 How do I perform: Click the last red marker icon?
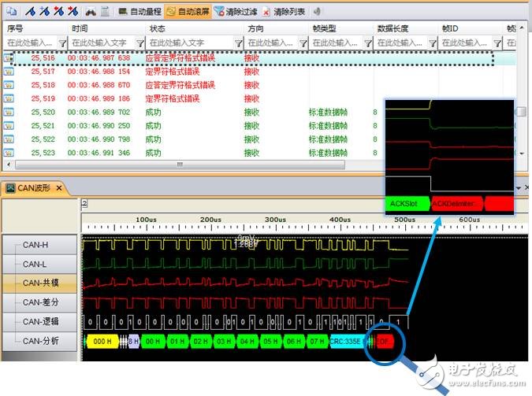[x=73, y=12]
